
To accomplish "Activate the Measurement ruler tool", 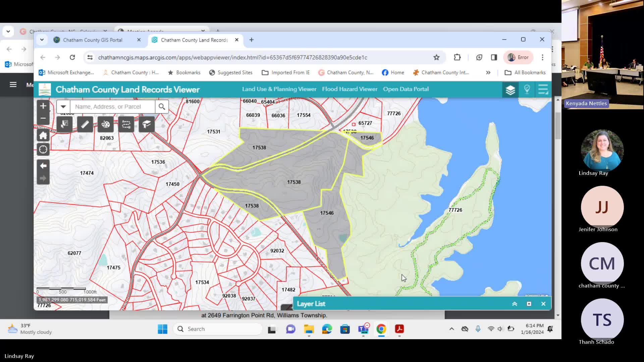I will (85, 125).
